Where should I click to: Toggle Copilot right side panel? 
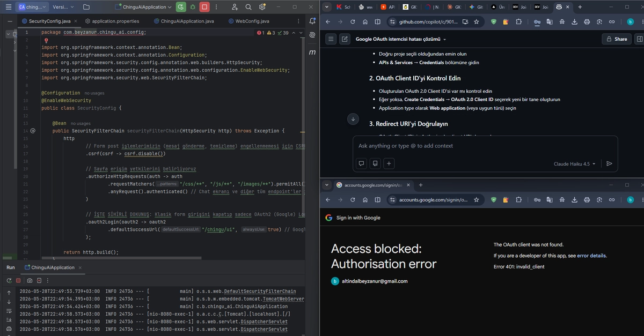click(x=639, y=39)
